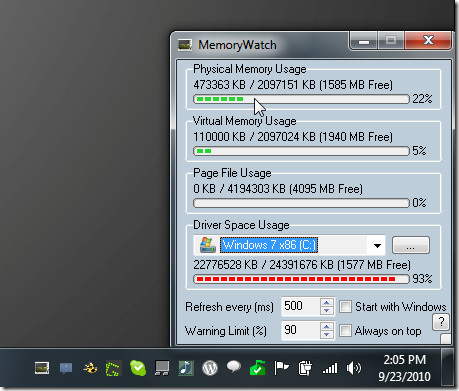Increase the Warning Limit (%) value
Image resolution: width=459 pixels, height=391 pixels.
(327, 326)
